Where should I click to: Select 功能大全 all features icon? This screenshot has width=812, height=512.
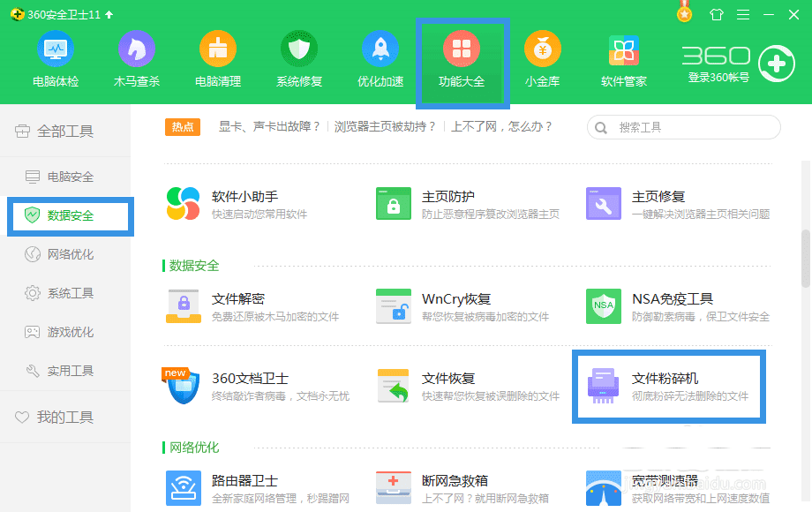(462, 49)
